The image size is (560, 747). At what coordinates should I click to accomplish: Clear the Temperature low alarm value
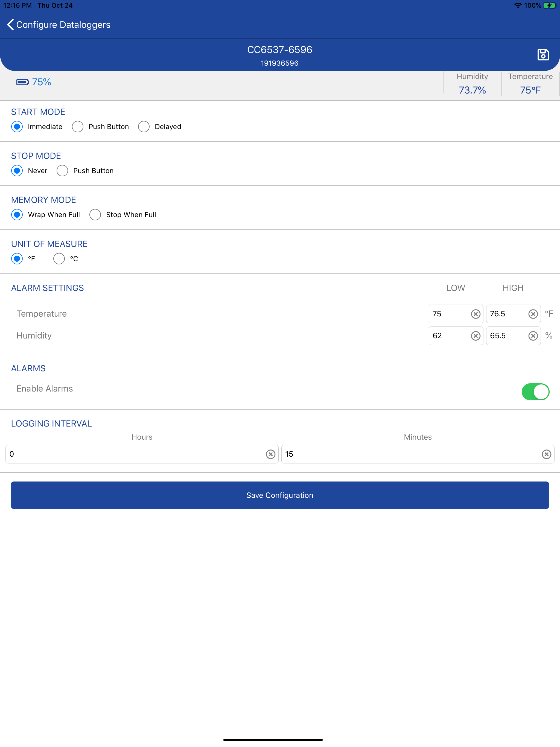tap(476, 314)
